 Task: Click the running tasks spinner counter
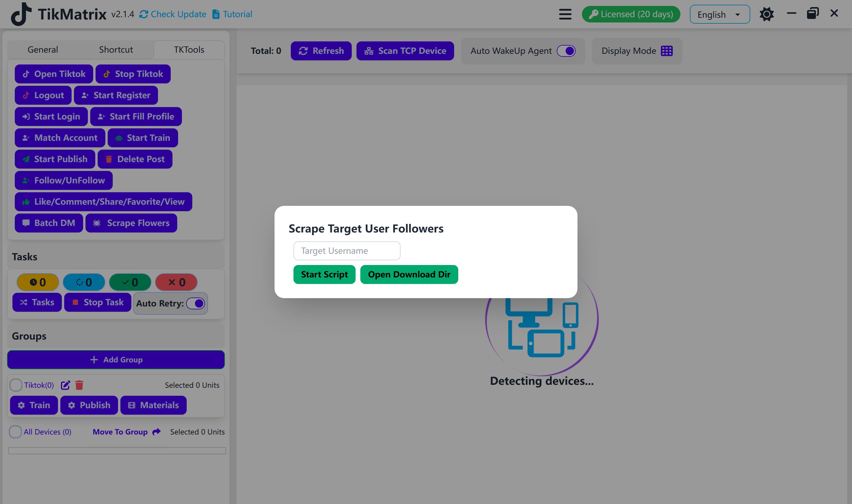pos(84,282)
